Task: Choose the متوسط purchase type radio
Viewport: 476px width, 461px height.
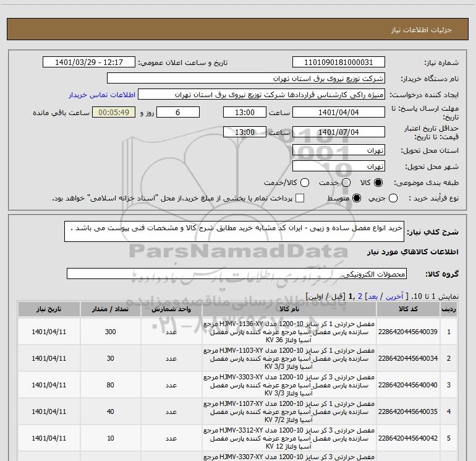Action: point(357,198)
